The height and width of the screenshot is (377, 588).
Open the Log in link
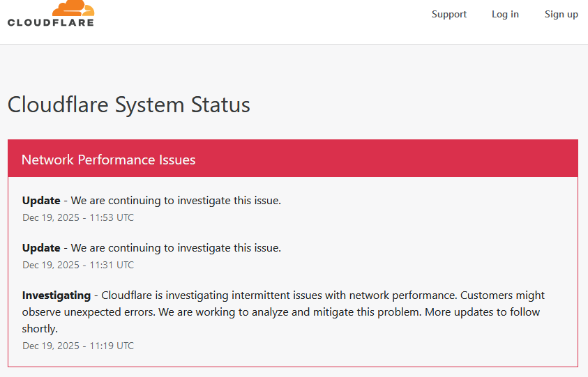pos(505,14)
